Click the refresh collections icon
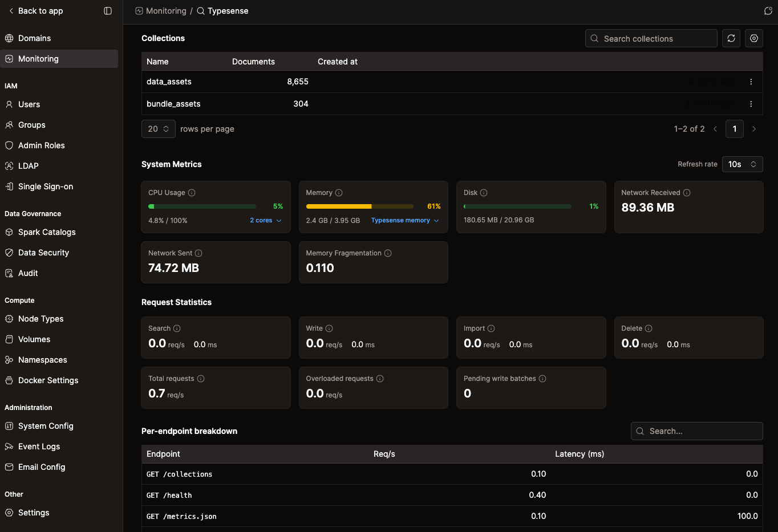The height and width of the screenshot is (532, 778). click(731, 38)
